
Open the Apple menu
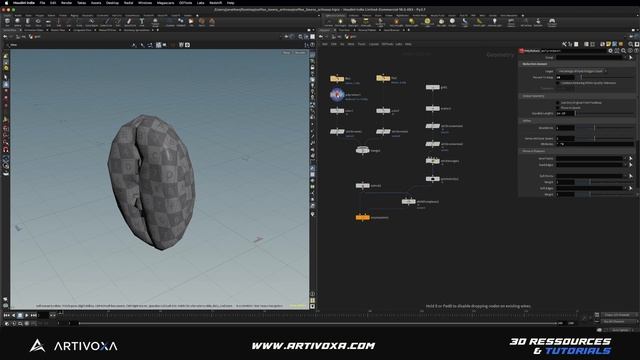(6, 3)
